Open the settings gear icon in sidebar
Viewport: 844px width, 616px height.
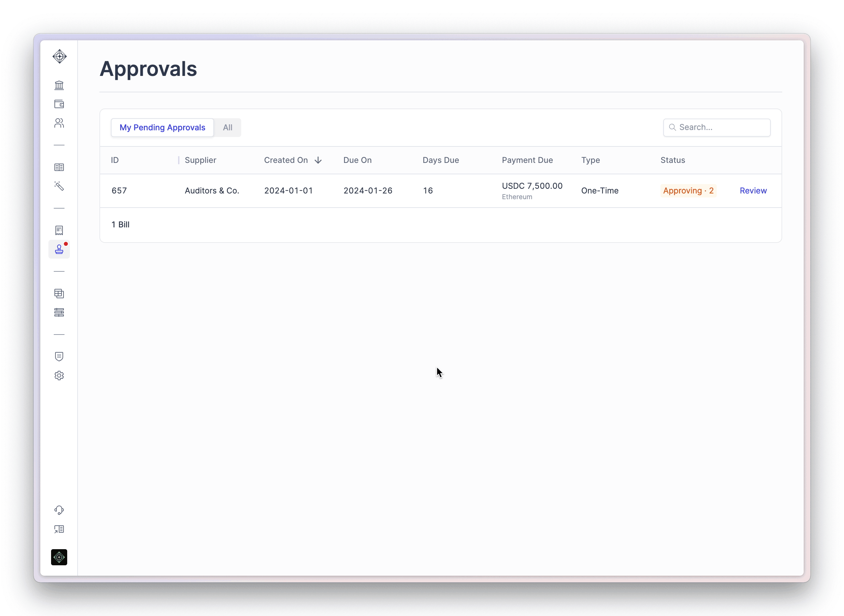click(59, 376)
